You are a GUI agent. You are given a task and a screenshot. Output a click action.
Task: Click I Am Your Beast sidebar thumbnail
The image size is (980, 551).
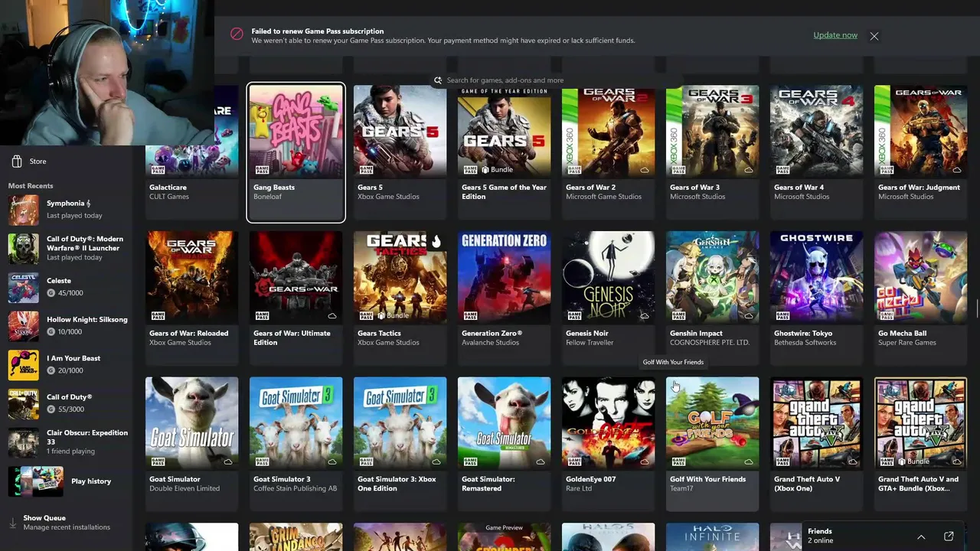[23, 365]
